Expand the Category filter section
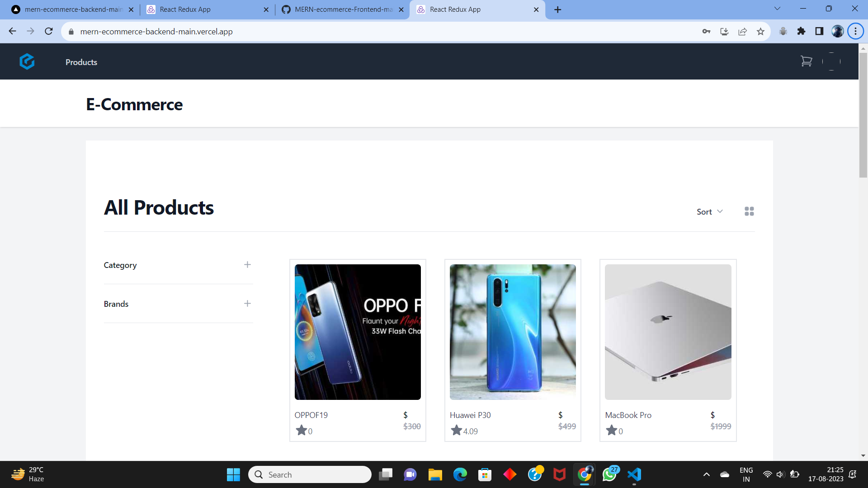The width and height of the screenshot is (868, 488). point(247,265)
